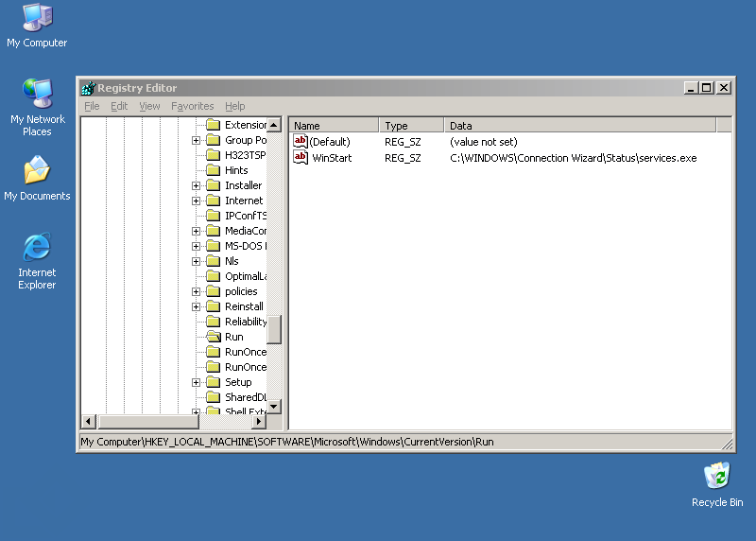Click the services.exe data path text
The width and height of the screenshot is (756, 541).
point(574,158)
